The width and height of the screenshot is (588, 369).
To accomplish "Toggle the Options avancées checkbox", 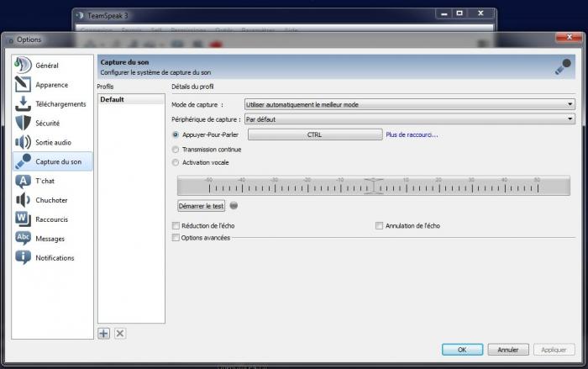I will (176, 238).
